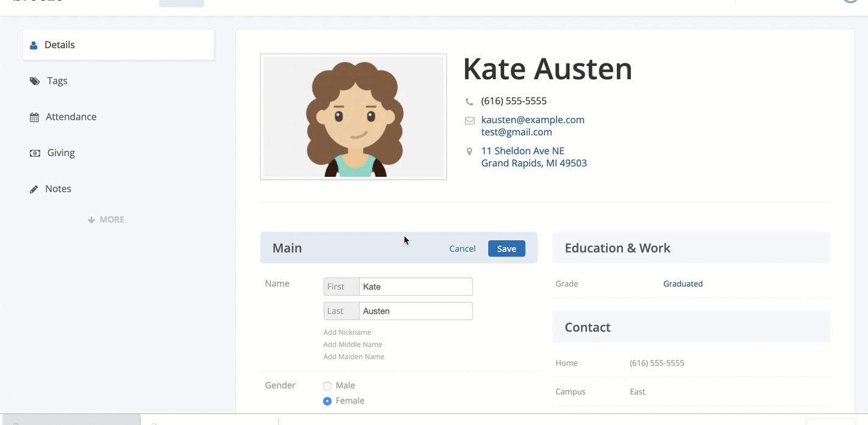Click the (616) 555-5555 header phone number
Viewport: 868px width, 425px height.
click(514, 101)
